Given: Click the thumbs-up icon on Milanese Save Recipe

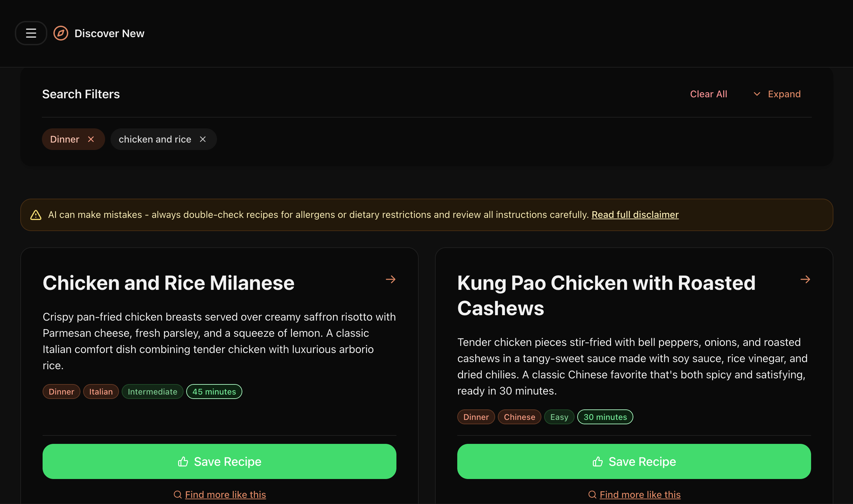Looking at the screenshot, I should coord(182,461).
